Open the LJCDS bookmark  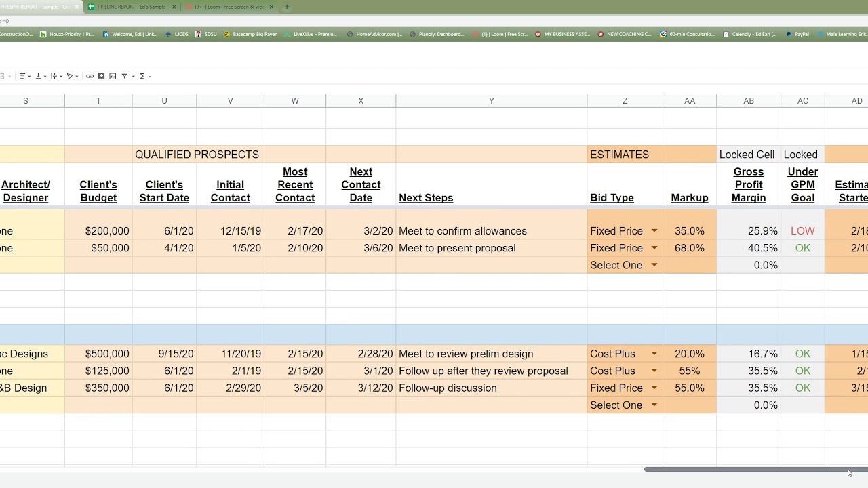click(x=177, y=34)
